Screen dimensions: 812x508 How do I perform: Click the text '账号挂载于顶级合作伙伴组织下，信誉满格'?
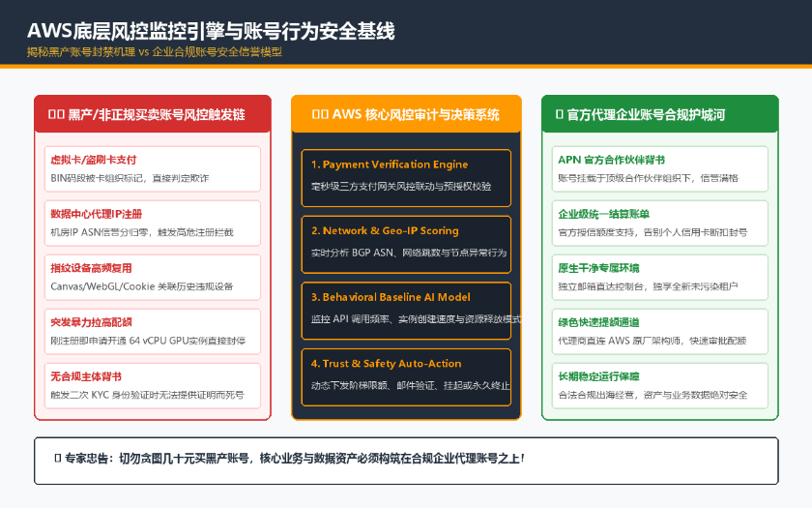[x=648, y=178]
